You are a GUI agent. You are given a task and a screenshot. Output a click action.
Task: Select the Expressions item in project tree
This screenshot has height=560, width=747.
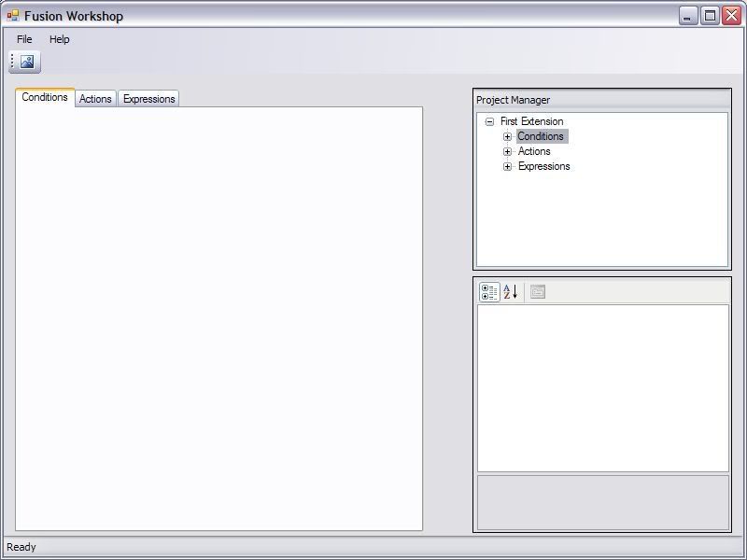click(543, 166)
